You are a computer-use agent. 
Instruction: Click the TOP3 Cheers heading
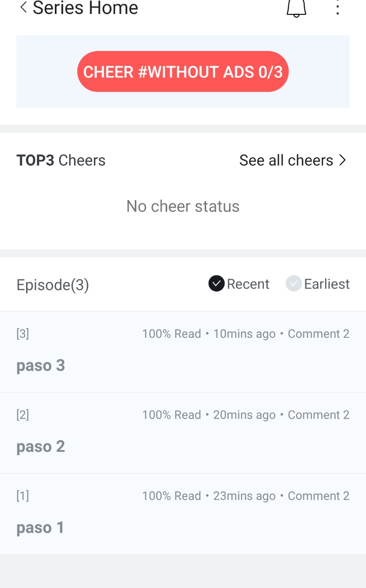[61, 160]
